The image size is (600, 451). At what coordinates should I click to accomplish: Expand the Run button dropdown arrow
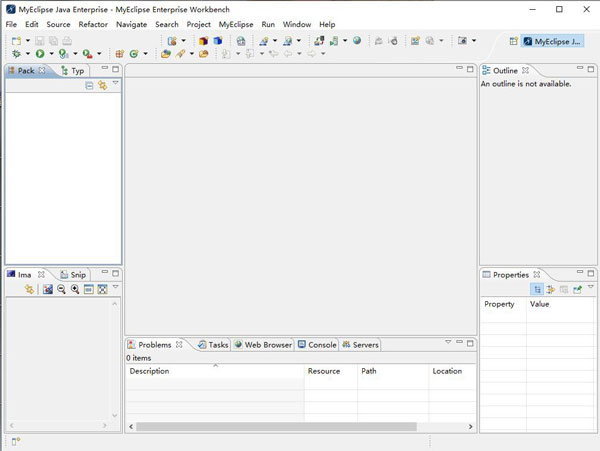[50, 54]
